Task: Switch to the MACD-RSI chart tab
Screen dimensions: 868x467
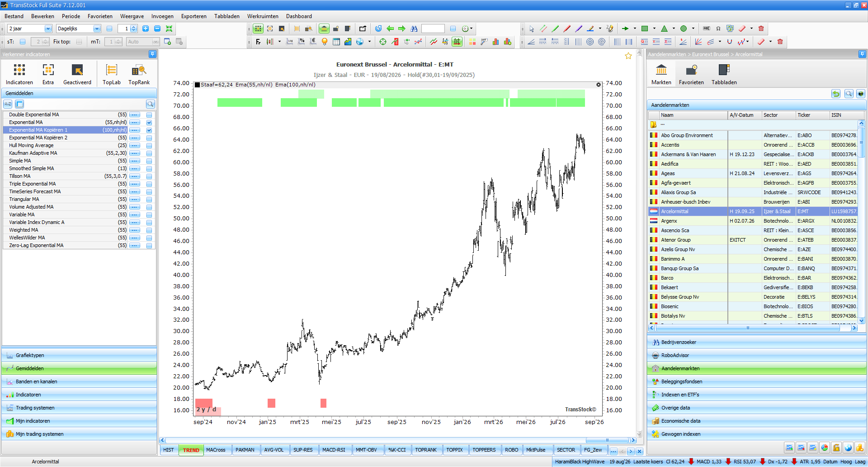Action: pyautogui.click(x=334, y=450)
